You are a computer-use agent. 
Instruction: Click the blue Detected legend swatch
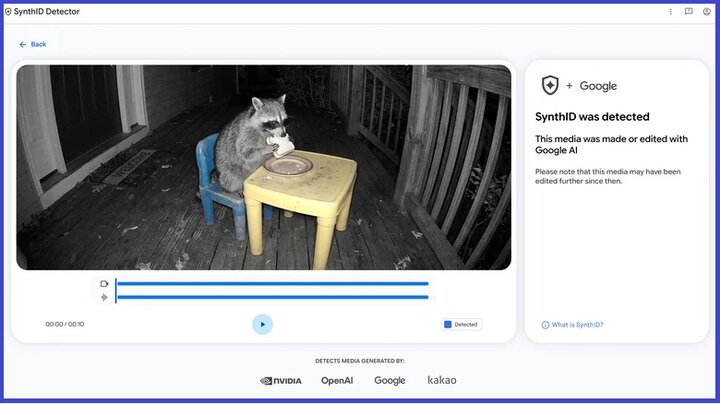(x=448, y=325)
